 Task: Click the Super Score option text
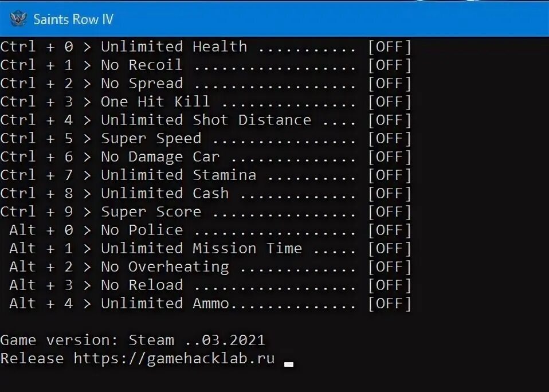pyautogui.click(x=151, y=212)
